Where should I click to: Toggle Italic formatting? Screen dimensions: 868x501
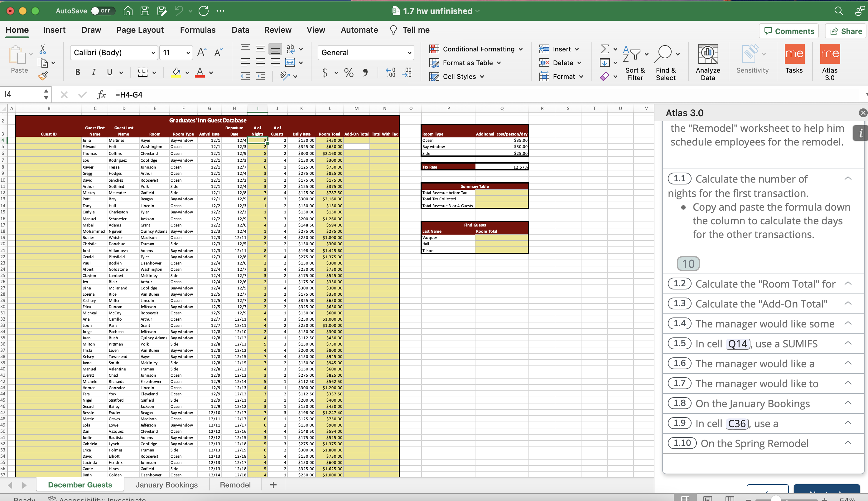click(94, 72)
